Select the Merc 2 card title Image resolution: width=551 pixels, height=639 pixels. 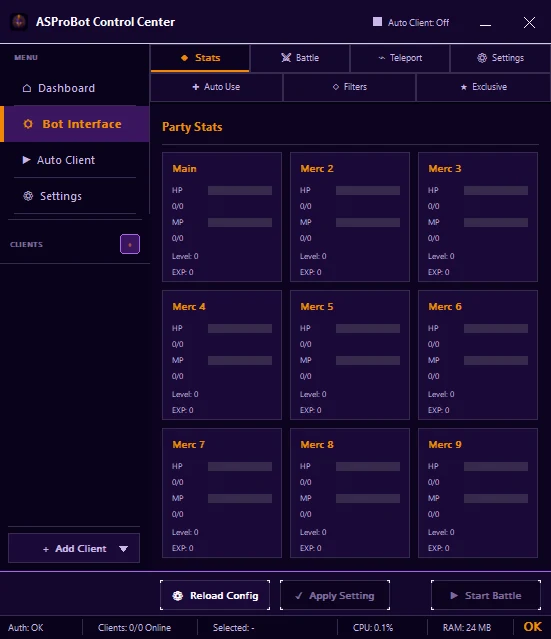pos(317,169)
